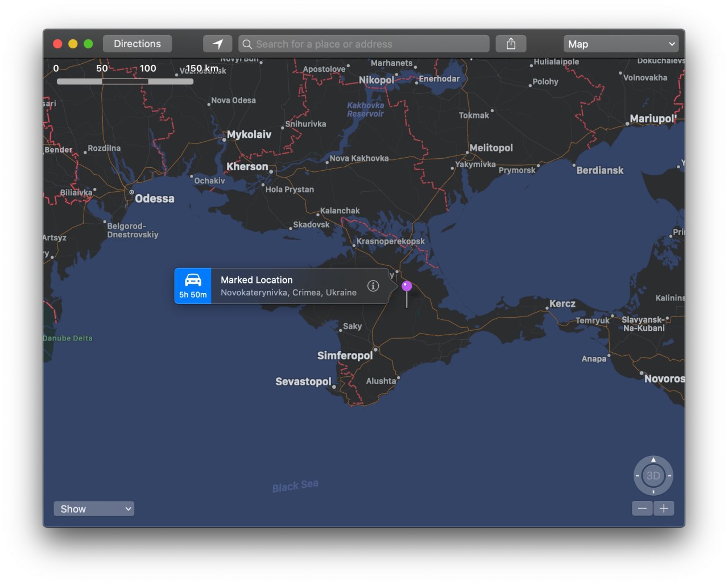Click the Alushta town label
This screenshot has height=584, width=728.
pyautogui.click(x=381, y=381)
